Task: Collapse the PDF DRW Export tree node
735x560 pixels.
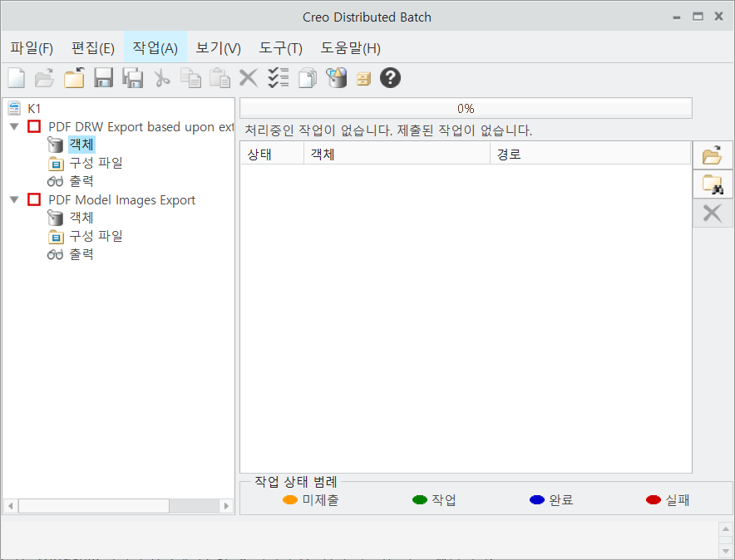Action: [x=14, y=126]
